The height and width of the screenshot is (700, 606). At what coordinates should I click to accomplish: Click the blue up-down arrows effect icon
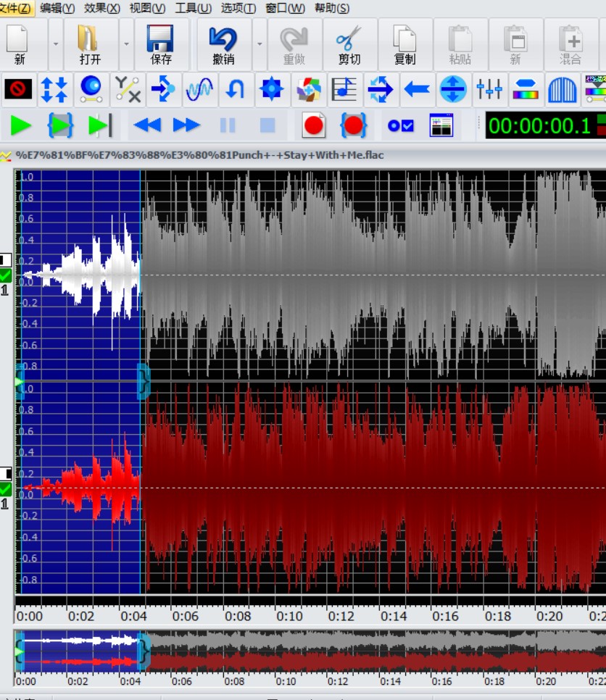point(54,89)
